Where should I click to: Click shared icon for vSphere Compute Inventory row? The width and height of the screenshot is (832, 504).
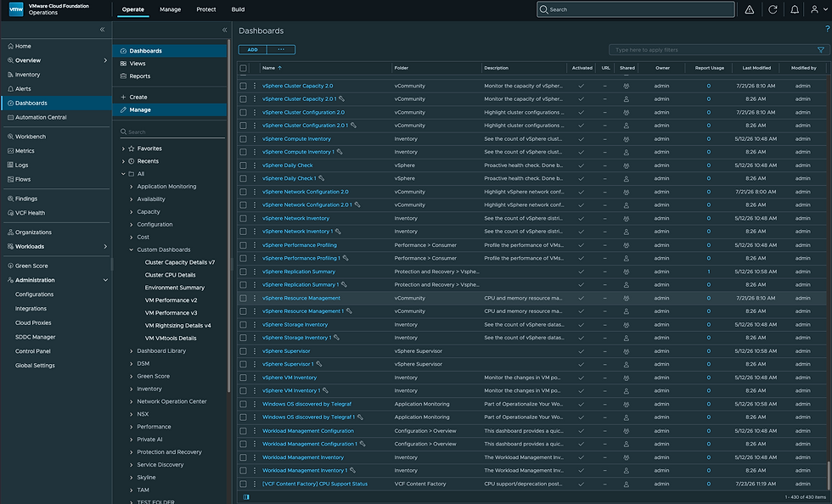tap(627, 139)
